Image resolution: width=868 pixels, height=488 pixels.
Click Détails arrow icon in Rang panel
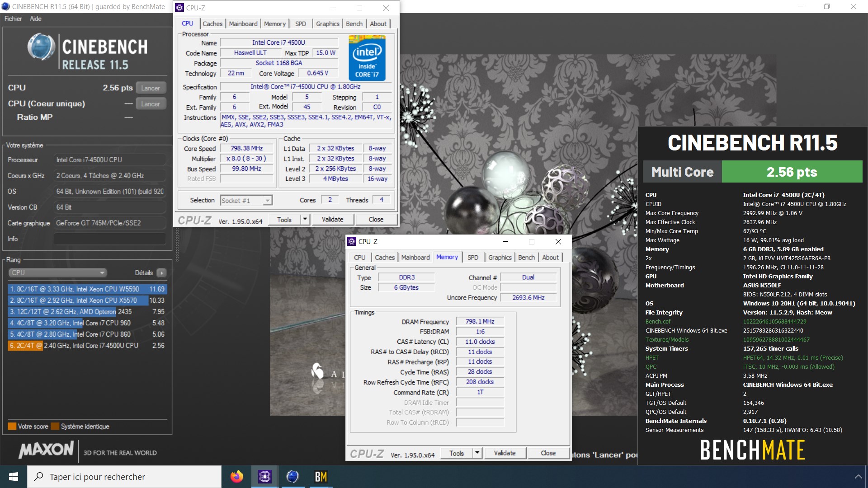[161, 272]
